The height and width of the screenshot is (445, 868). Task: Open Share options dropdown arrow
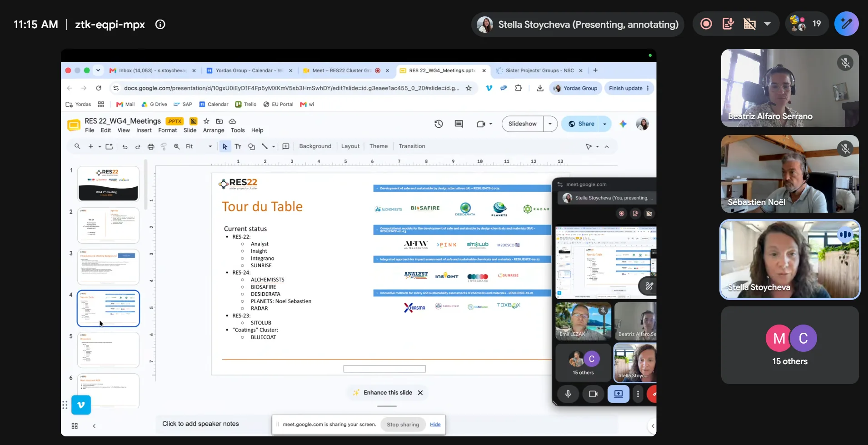click(x=605, y=124)
